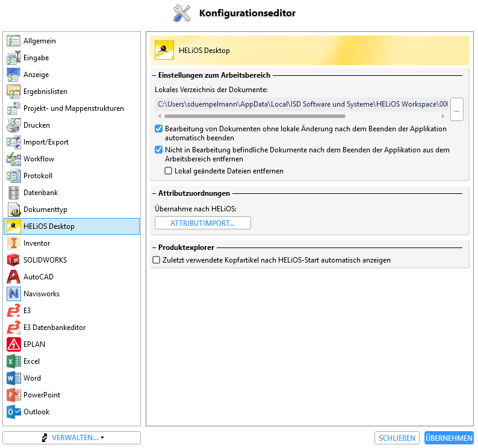Enable Lokal geänderte Dateien entfernen checkbox
The height and width of the screenshot is (448, 478).
[x=169, y=171]
